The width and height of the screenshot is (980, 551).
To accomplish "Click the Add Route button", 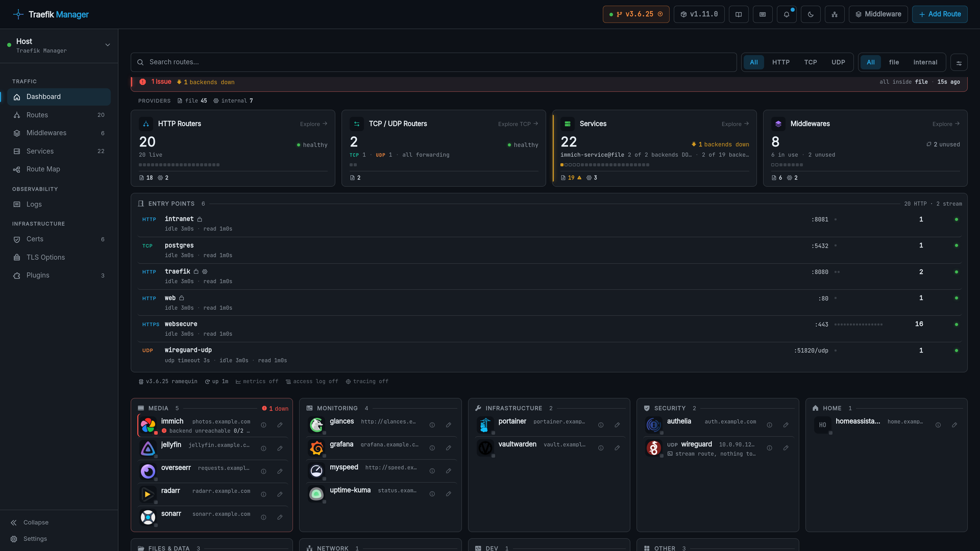I will 940,14.
